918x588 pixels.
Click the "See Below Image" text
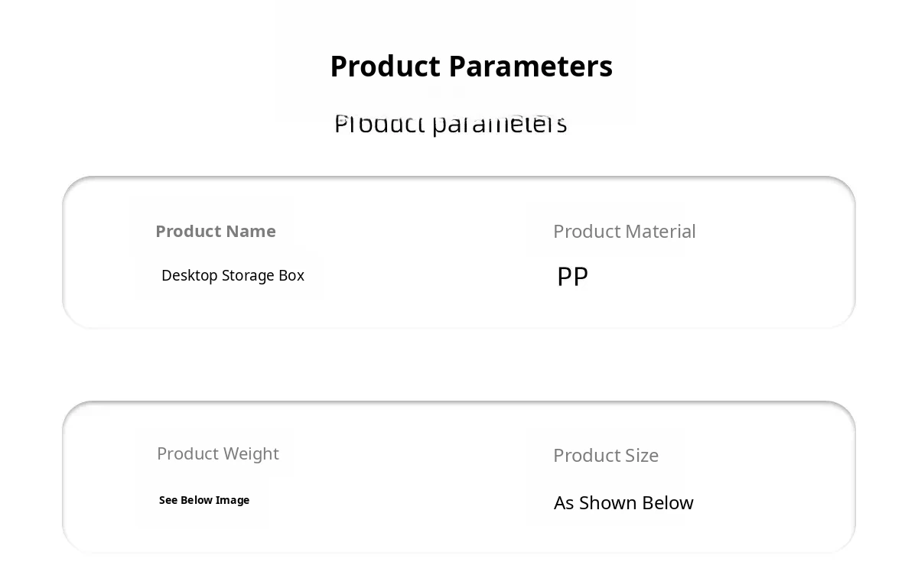(x=204, y=500)
